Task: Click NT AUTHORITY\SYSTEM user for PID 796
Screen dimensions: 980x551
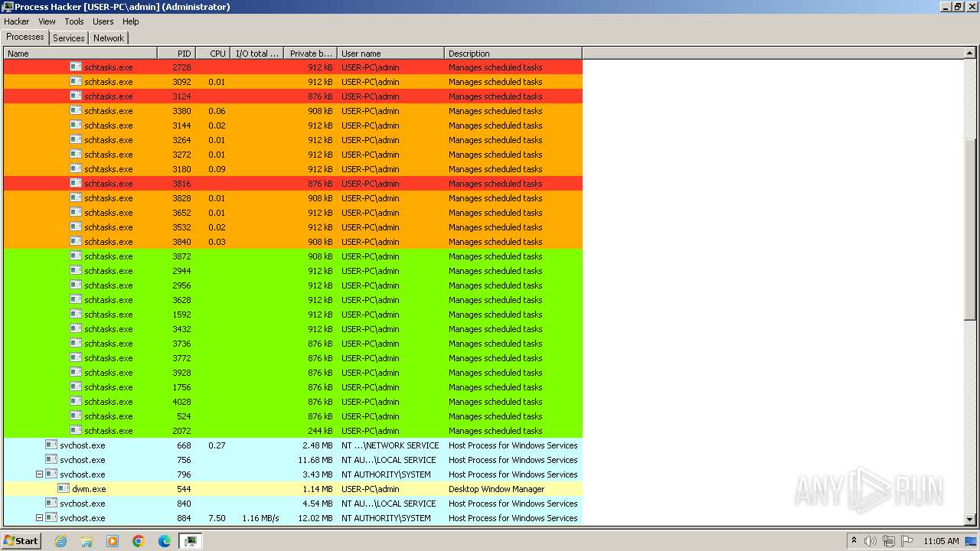Action: (386, 474)
